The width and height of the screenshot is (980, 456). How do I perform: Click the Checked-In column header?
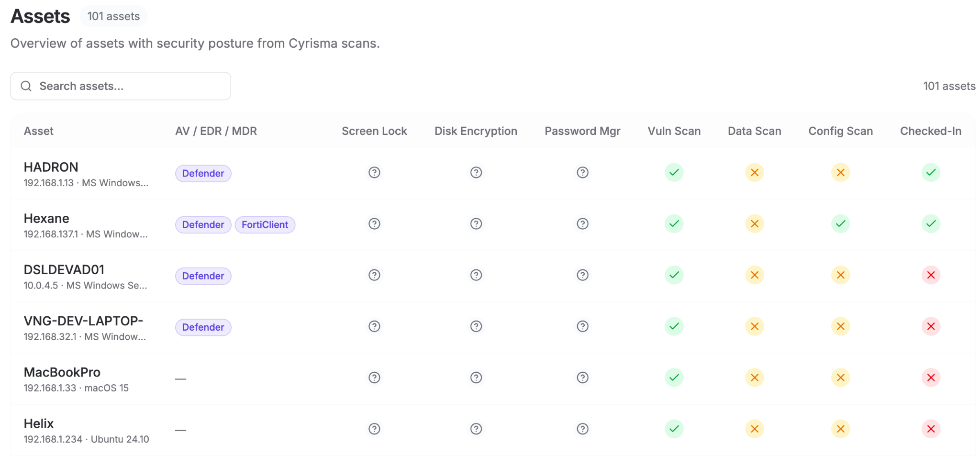931,131
